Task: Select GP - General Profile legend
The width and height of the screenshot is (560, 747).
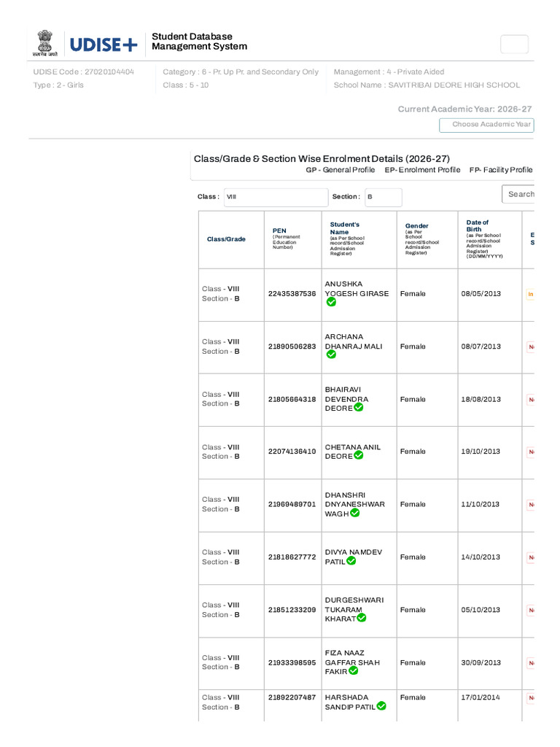Action: [340, 170]
